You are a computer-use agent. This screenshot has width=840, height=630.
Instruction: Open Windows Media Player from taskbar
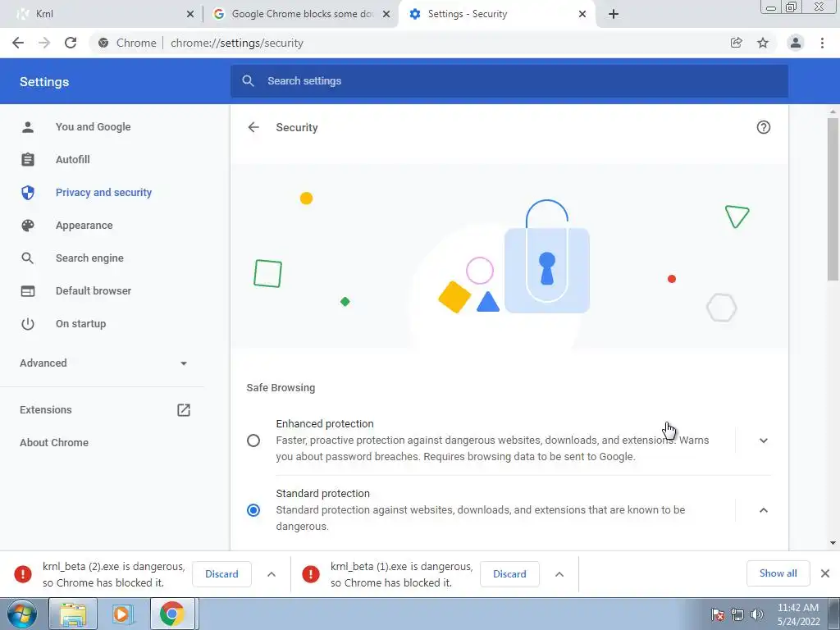pyautogui.click(x=121, y=614)
